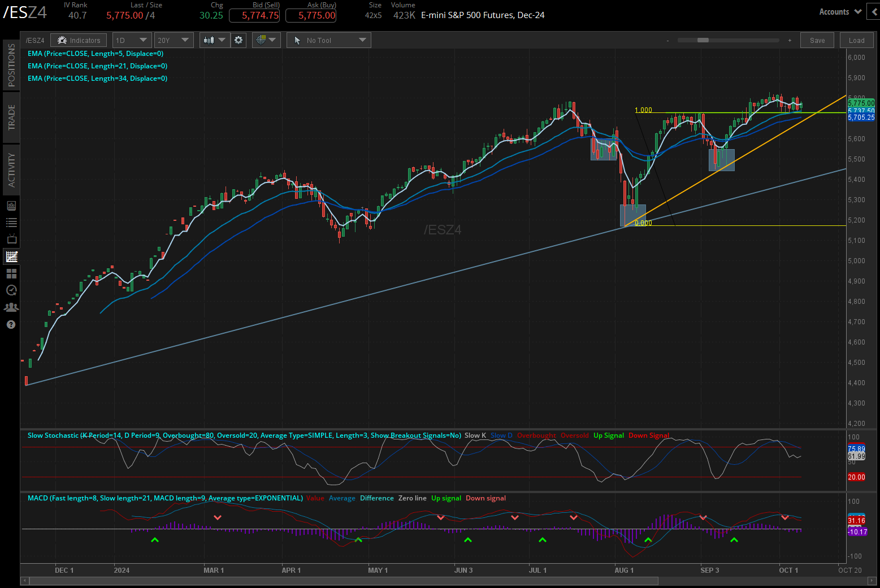
Task: Click the grid widgets icon in sidebar
Action: (x=11, y=273)
